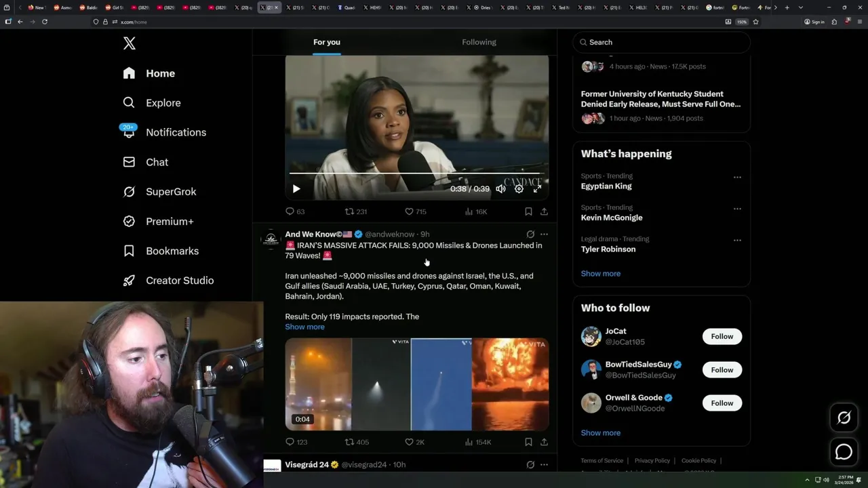Reply to the video post with 63 replies
The height and width of the screenshot is (488, 868).
click(295, 211)
